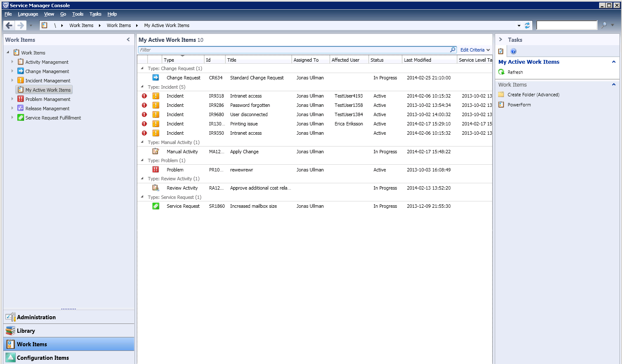This screenshot has width=622, height=364.
Task: Click the orange incident icon for IR9318
Action: pyautogui.click(x=156, y=96)
